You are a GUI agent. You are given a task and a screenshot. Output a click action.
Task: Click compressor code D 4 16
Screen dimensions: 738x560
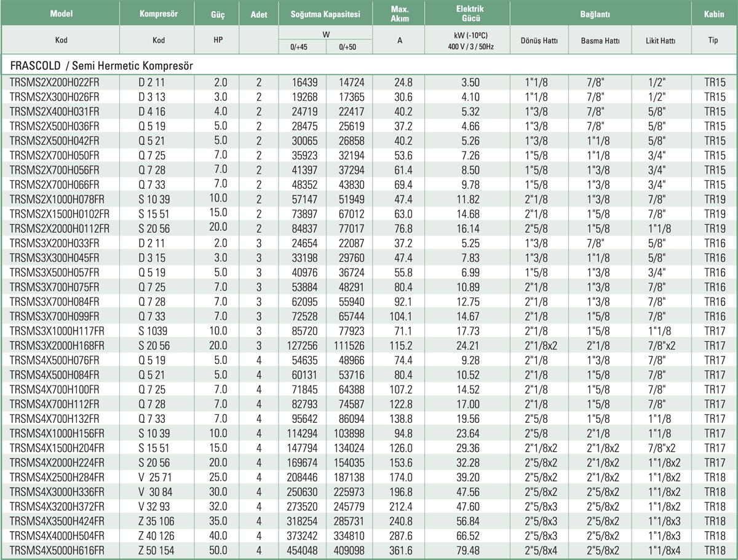click(x=151, y=111)
